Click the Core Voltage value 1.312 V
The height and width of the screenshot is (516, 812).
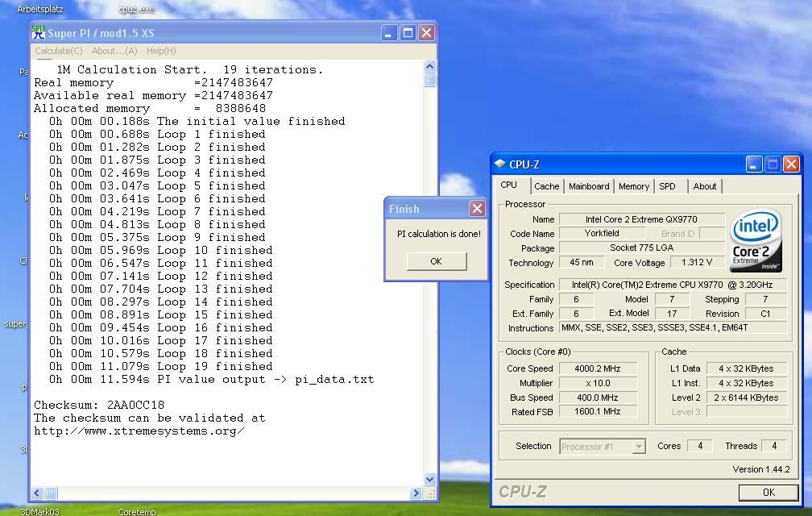pos(697,262)
